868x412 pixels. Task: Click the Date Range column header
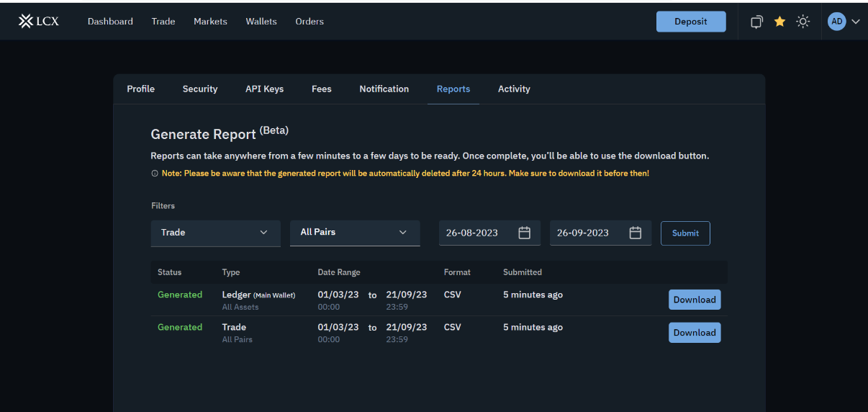click(339, 272)
